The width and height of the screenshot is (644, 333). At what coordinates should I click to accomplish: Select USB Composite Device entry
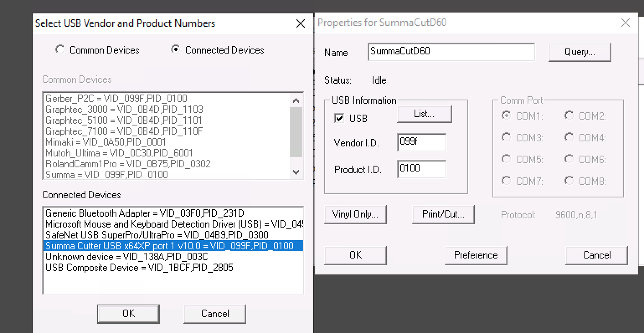pos(173,268)
